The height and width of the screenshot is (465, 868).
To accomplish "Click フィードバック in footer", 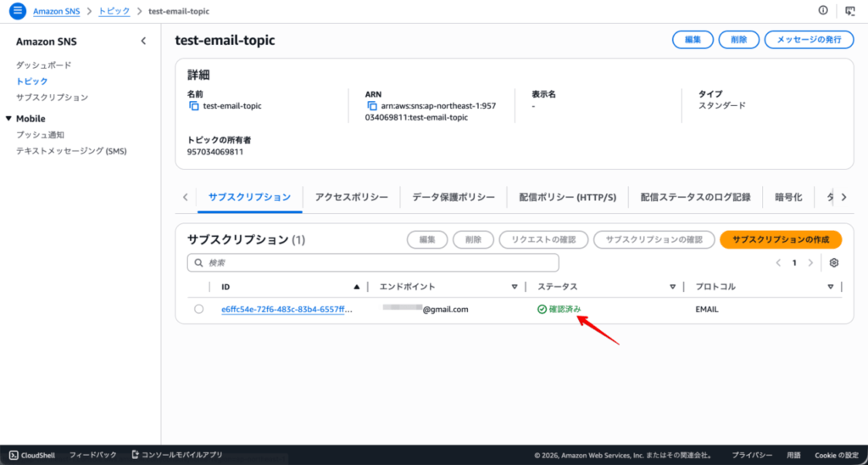I will point(93,455).
